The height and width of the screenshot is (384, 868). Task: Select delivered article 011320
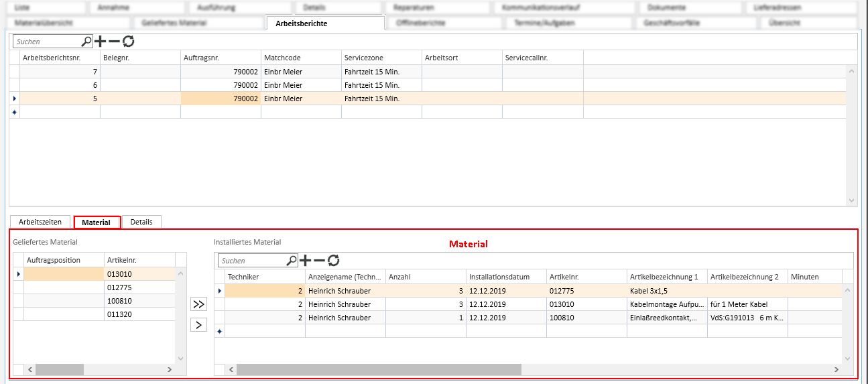[x=139, y=314]
